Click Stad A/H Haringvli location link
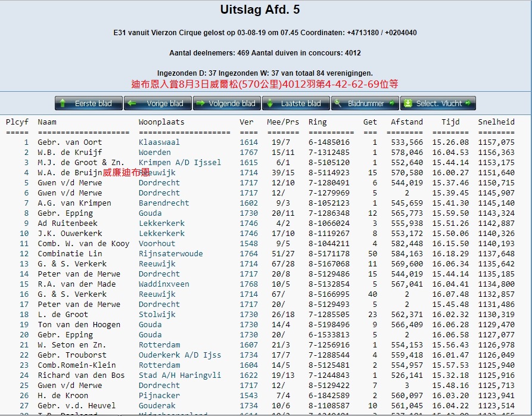The width and height of the screenshot is (532, 416). tap(179, 375)
